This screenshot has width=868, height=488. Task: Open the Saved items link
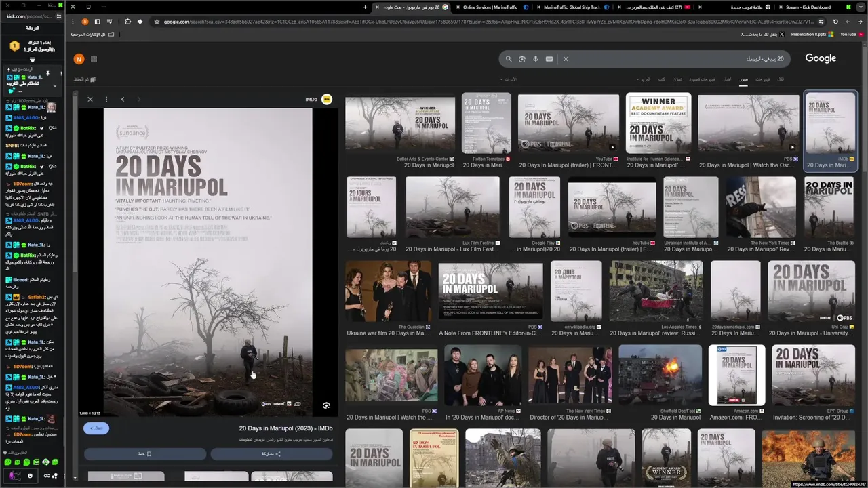(x=85, y=79)
